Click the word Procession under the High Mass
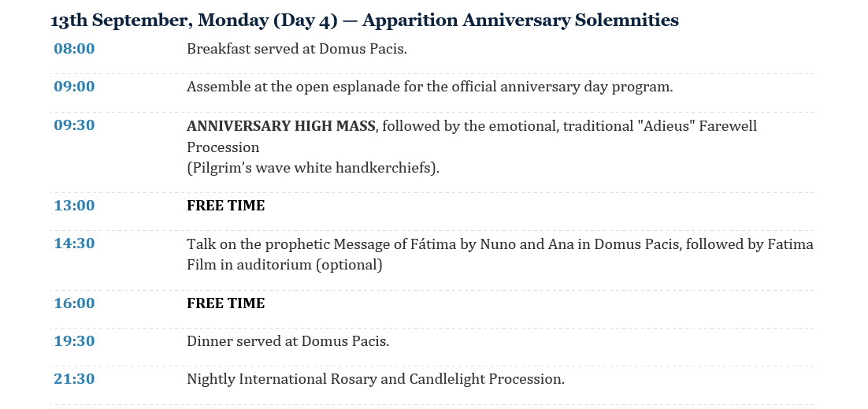868x409 pixels. click(x=223, y=147)
